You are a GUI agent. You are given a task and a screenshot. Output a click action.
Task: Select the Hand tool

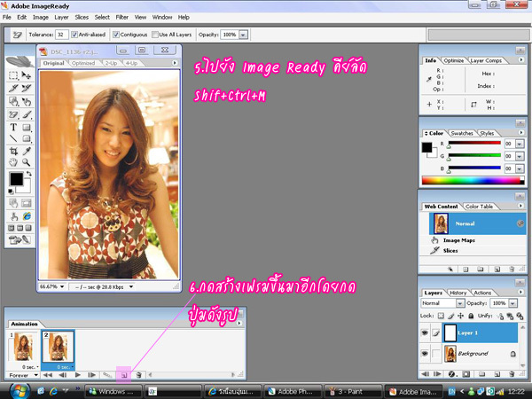click(x=13, y=162)
